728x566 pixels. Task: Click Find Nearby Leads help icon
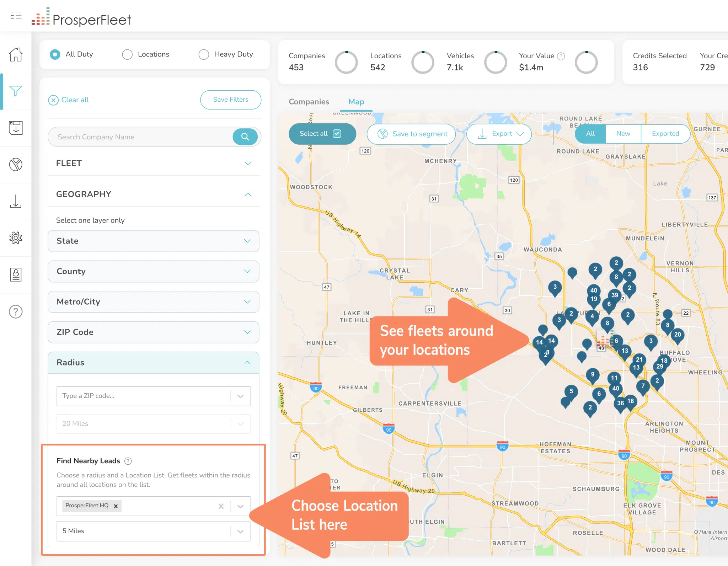click(x=128, y=461)
